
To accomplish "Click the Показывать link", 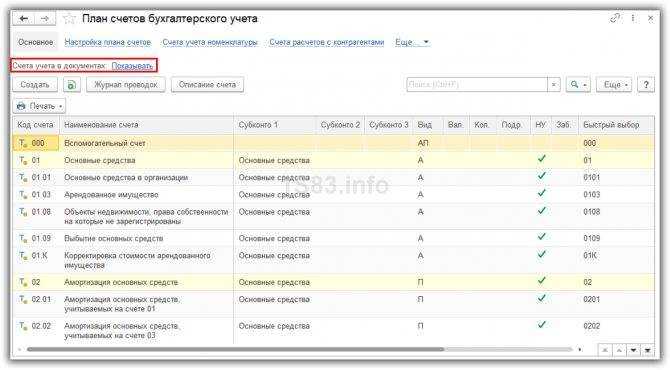I will pos(132,66).
